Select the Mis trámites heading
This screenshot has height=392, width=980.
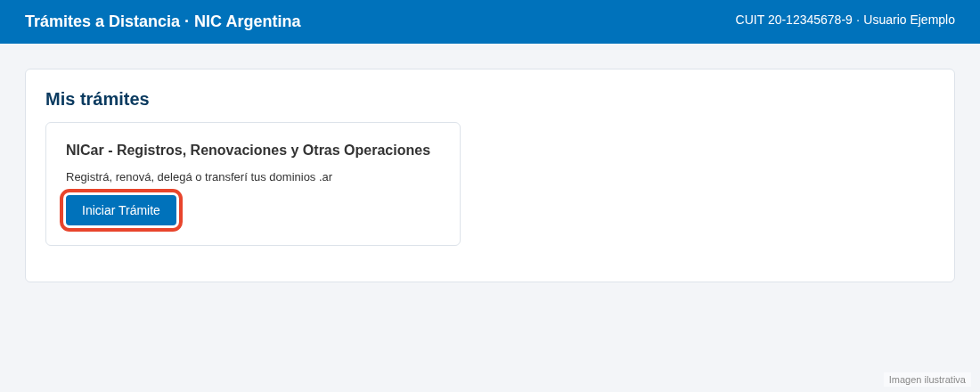point(97,99)
